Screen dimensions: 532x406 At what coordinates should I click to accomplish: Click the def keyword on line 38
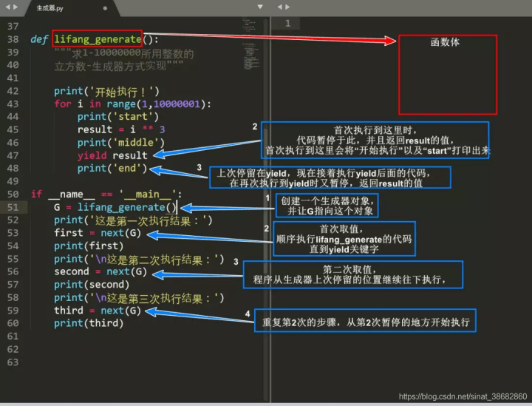point(39,39)
